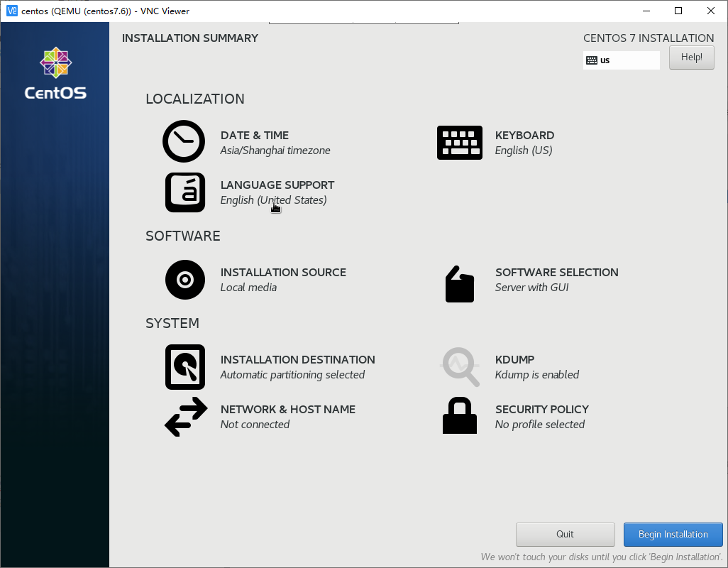Click the CENTOS 7 INSTALLATION title
This screenshot has width=728, height=568.
[x=649, y=38]
